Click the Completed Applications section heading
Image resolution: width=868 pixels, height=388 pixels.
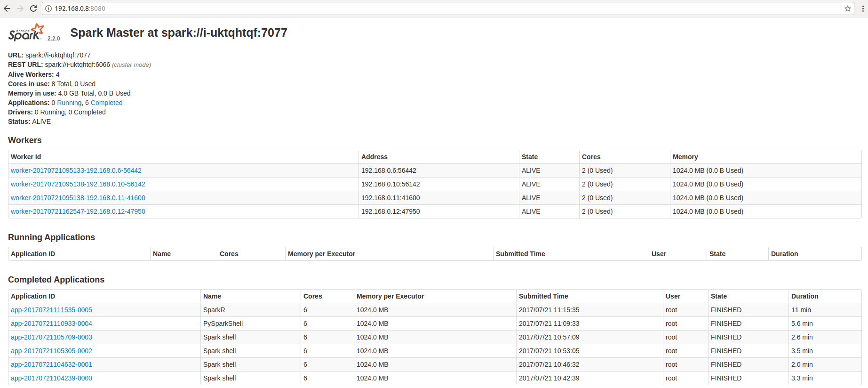56,280
